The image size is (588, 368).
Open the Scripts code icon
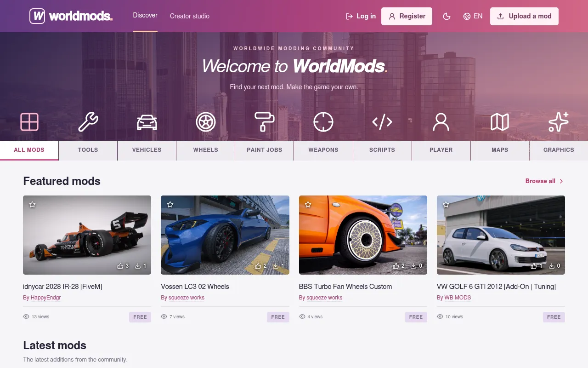pyautogui.click(x=382, y=122)
